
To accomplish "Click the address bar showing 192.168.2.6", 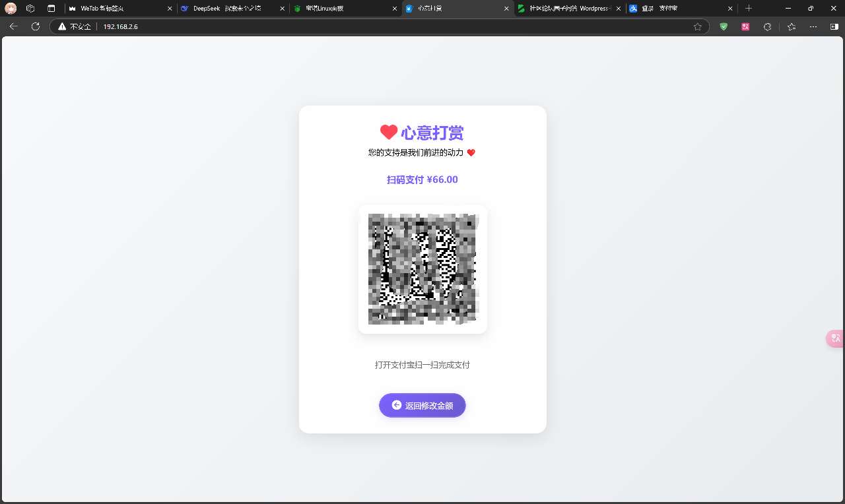I will 380,26.
